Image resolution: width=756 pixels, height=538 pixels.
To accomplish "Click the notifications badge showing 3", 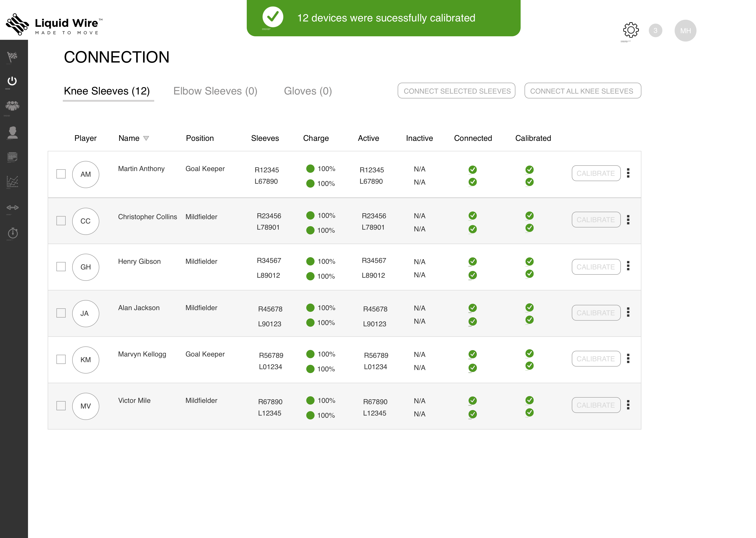I will pos(656,30).
